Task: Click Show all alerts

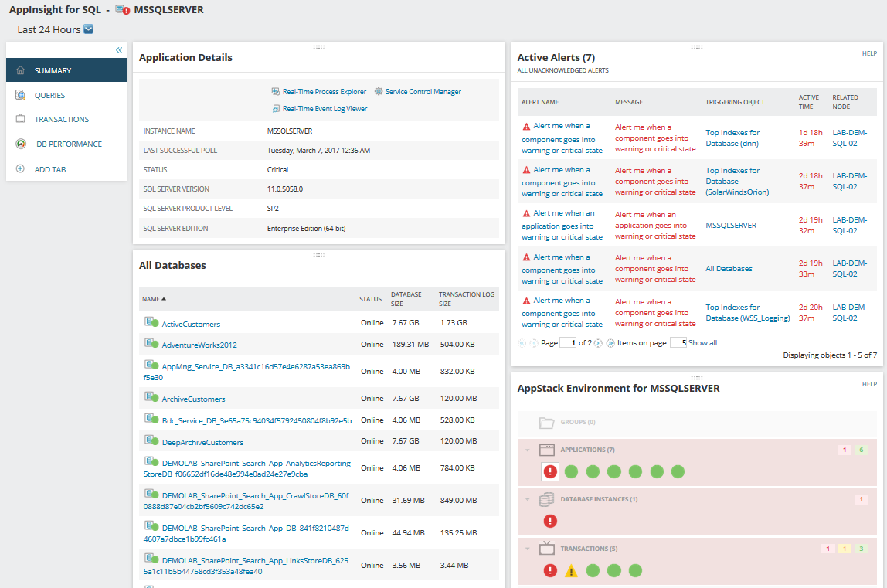Action: coord(702,343)
